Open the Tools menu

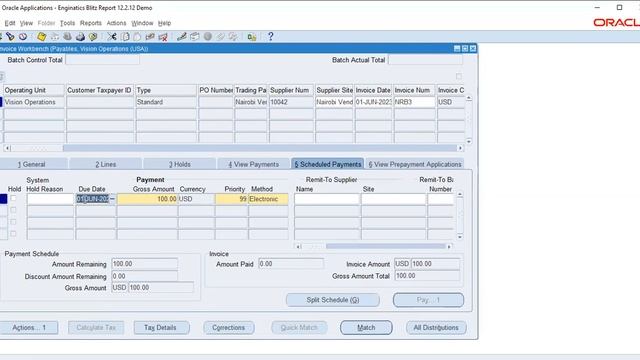67,23
